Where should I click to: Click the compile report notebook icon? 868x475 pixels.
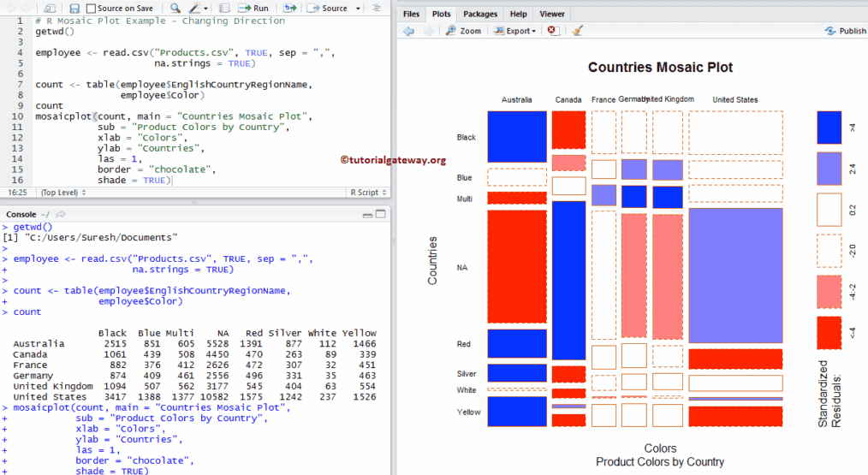[223, 9]
